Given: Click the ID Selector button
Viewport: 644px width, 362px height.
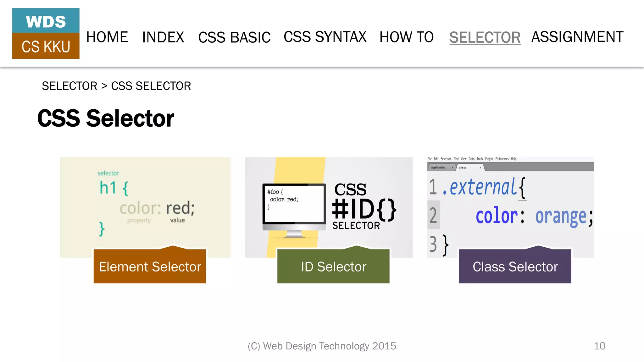Looking at the screenshot, I should (333, 266).
